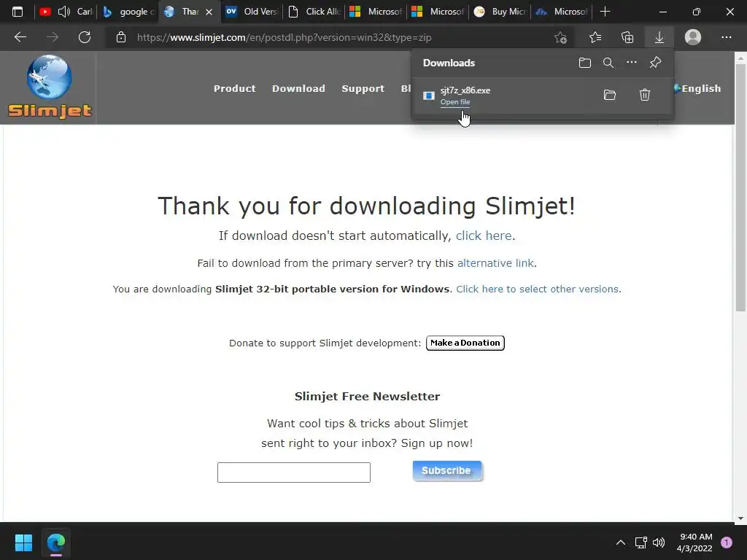Click the 'click here' download link

coord(484,236)
